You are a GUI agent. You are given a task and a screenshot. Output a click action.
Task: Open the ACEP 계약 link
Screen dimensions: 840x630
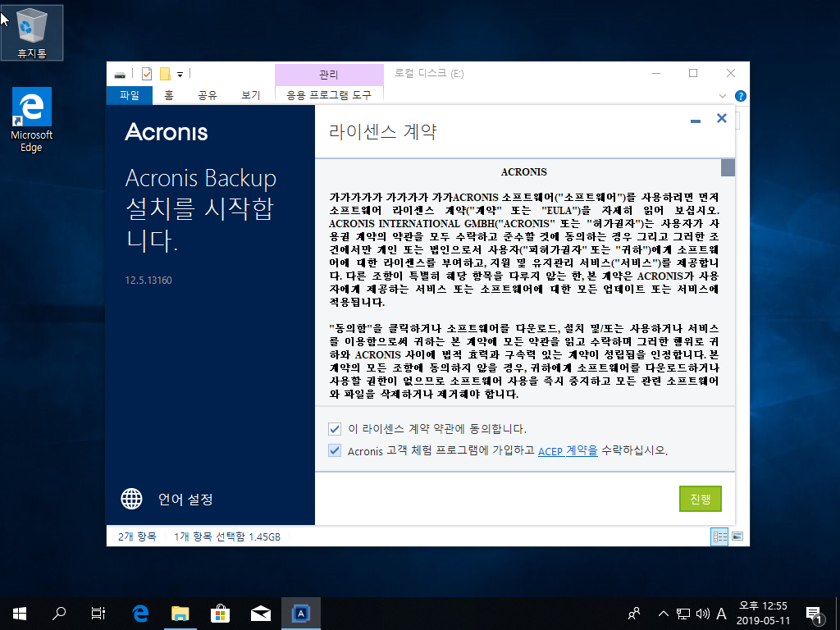pyautogui.click(x=568, y=450)
